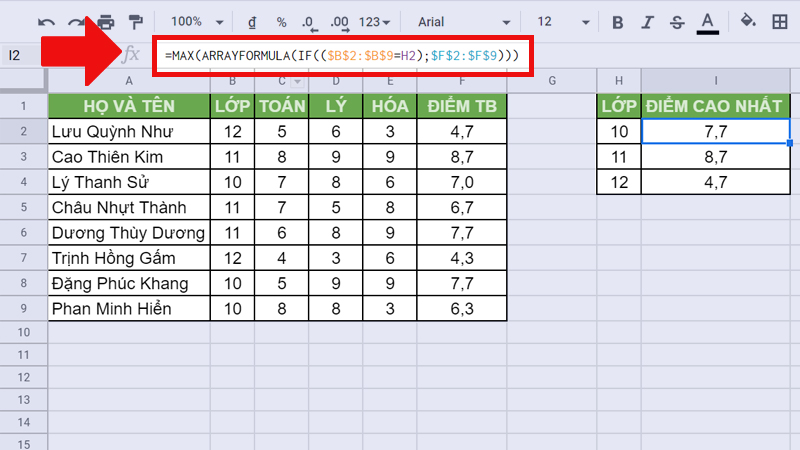Select the column F header
Image resolution: width=800 pixels, height=450 pixels.
tap(462, 81)
